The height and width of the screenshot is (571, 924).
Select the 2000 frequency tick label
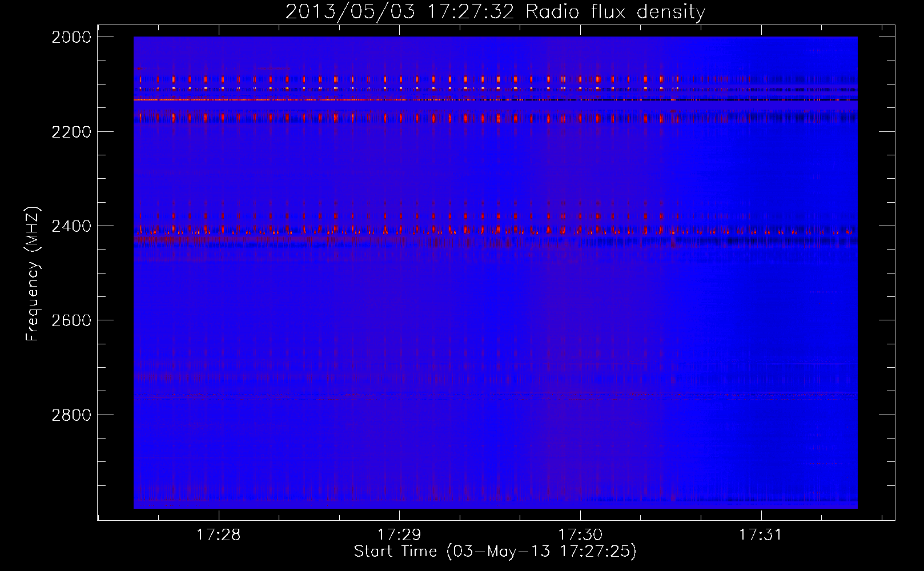click(71, 37)
